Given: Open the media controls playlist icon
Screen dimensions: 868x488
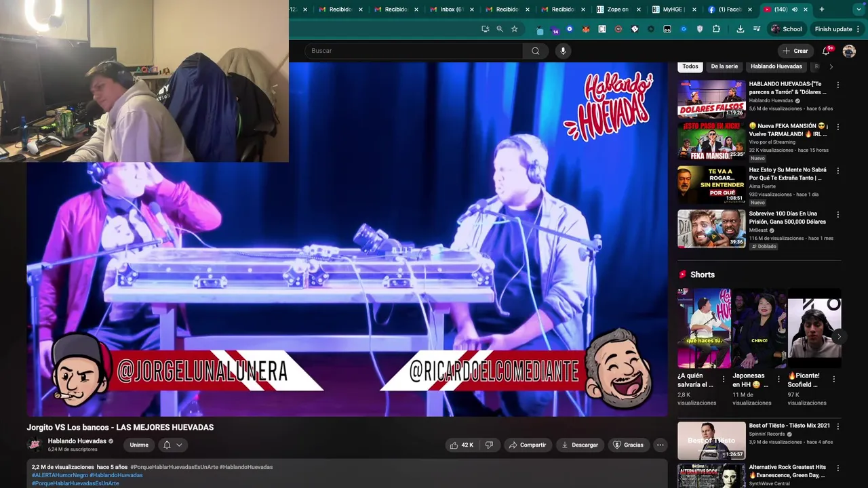Looking at the screenshot, I should pyautogui.click(x=757, y=29).
